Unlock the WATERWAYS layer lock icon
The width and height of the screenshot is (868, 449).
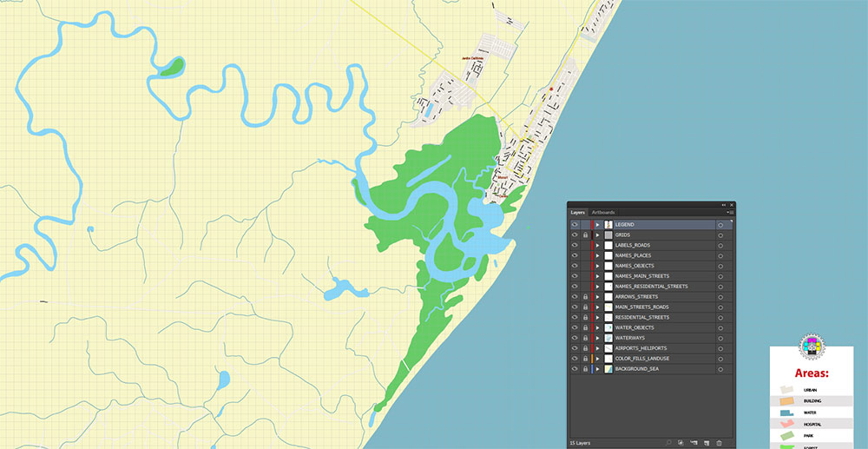(x=586, y=338)
